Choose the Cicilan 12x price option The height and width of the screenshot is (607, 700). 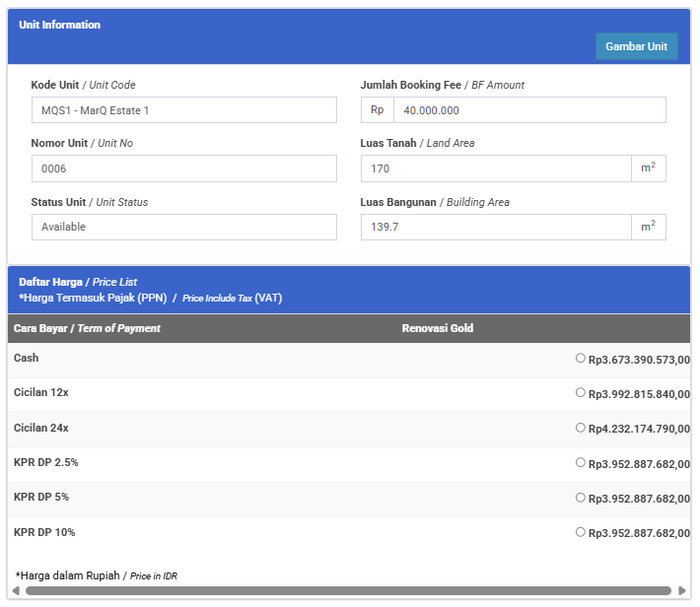coord(581,392)
